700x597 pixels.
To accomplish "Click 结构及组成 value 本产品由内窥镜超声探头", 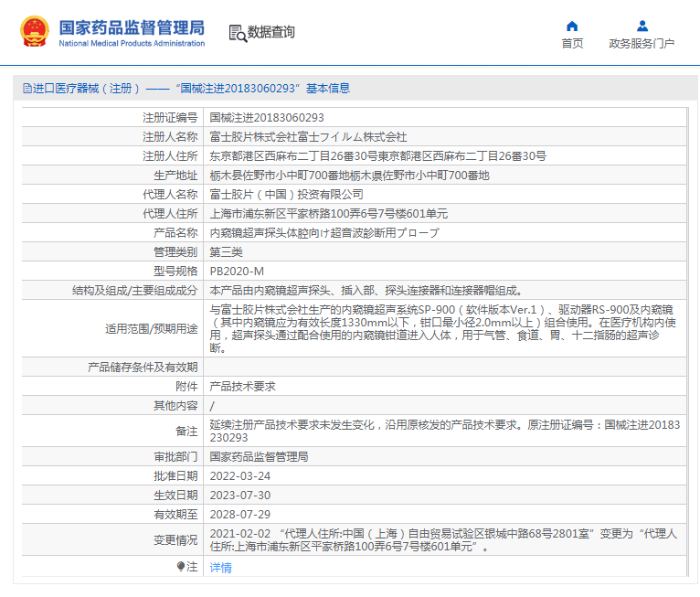I will pyautogui.click(x=366, y=290).
